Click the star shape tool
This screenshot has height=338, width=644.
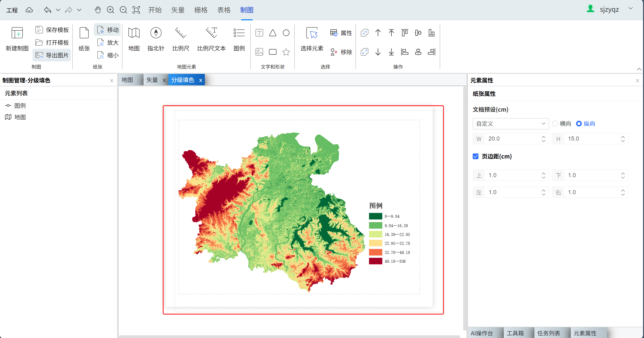click(x=286, y=52)
